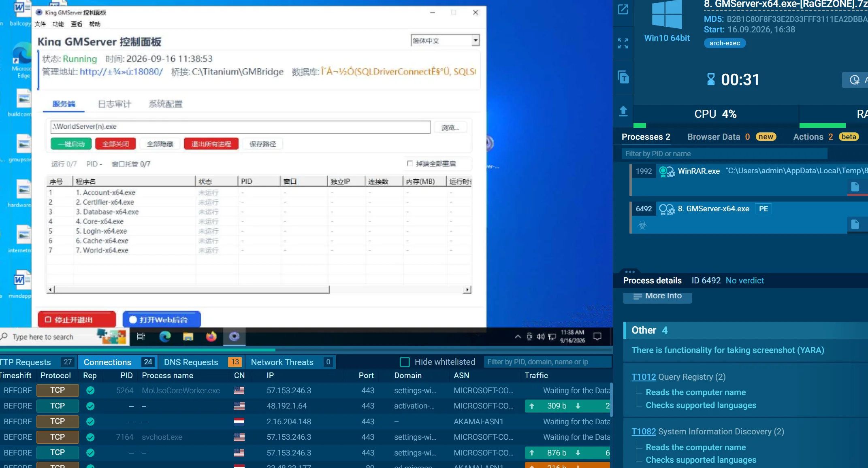Click the blue open Web backend button
Image resolution: width=868 pixels, height=468 pixels.
[x=162, y=319]
